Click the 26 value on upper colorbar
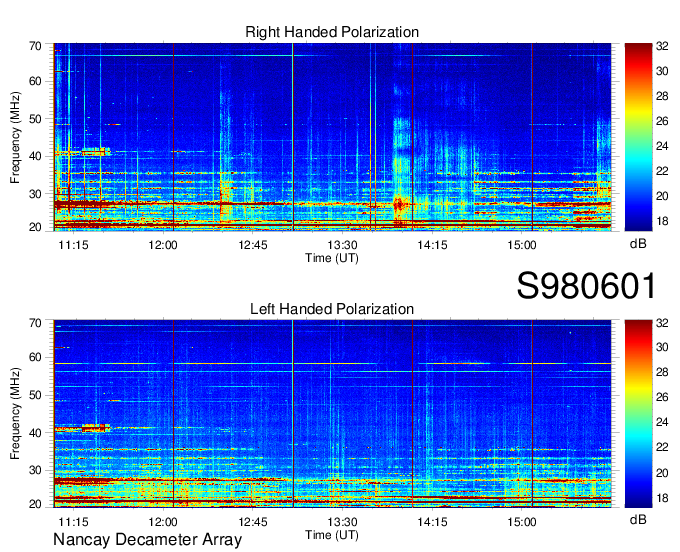The image size is (680, 552). (x=662, y=121)
